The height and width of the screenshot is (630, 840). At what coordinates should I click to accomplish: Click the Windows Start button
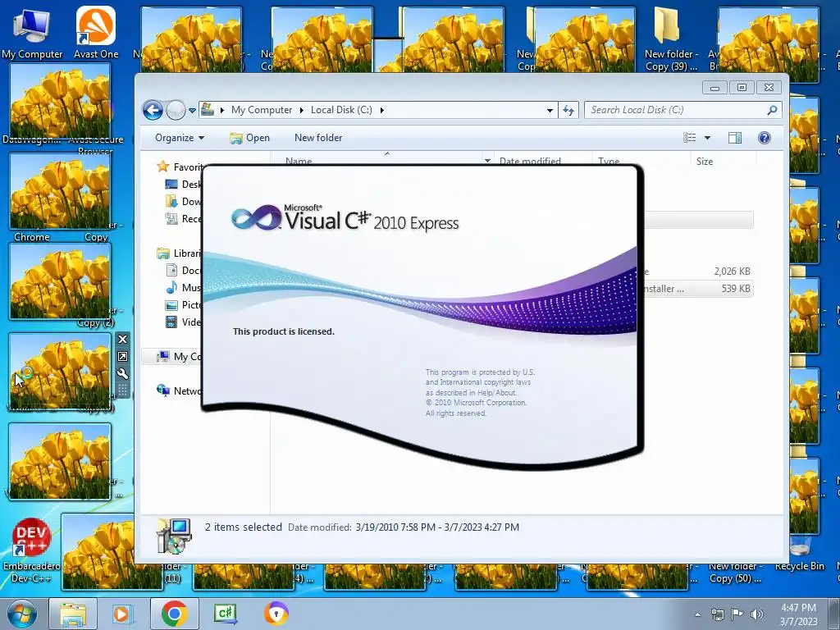pyautogui.click(x=22, y=614)
